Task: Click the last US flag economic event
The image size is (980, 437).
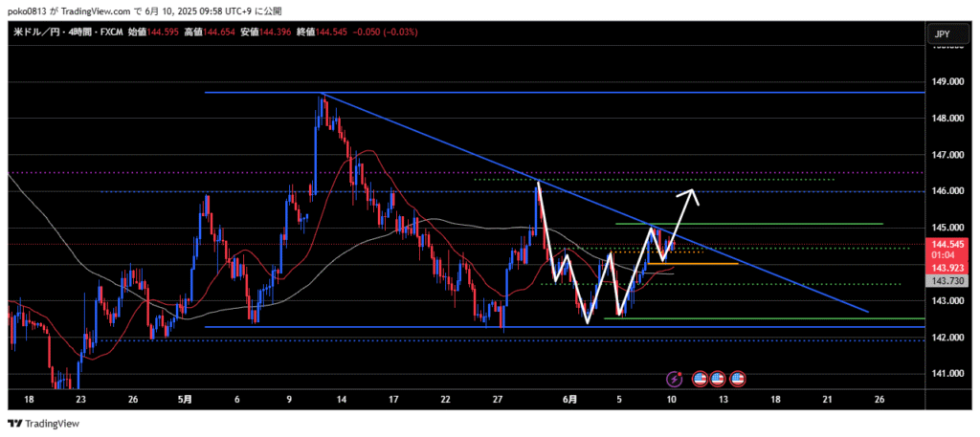Action: 737,380
